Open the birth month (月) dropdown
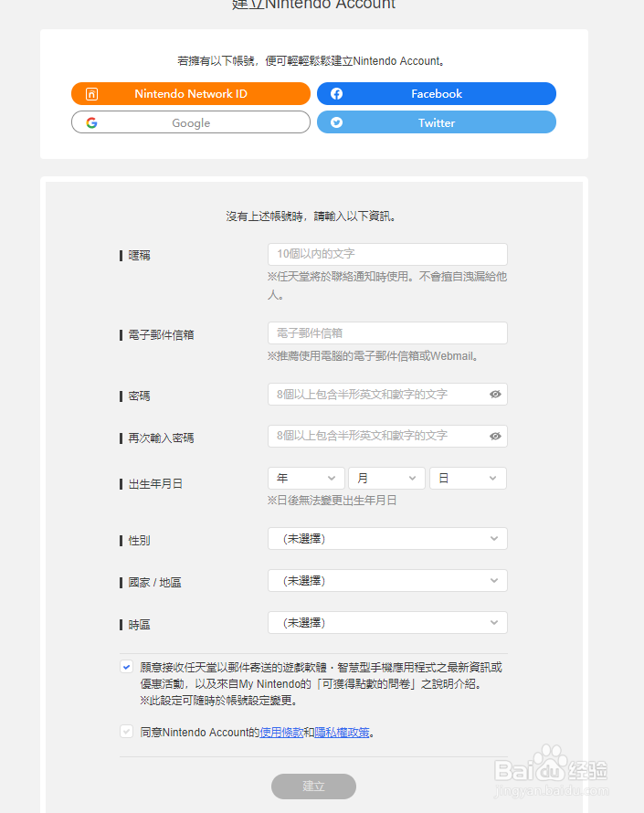Screen dimensions: 644x813 (386, 478)
